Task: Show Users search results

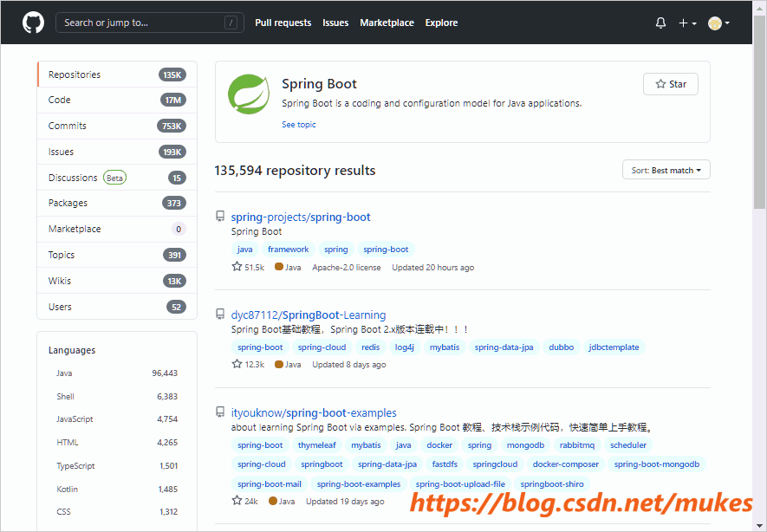Action: coord(117,307)
